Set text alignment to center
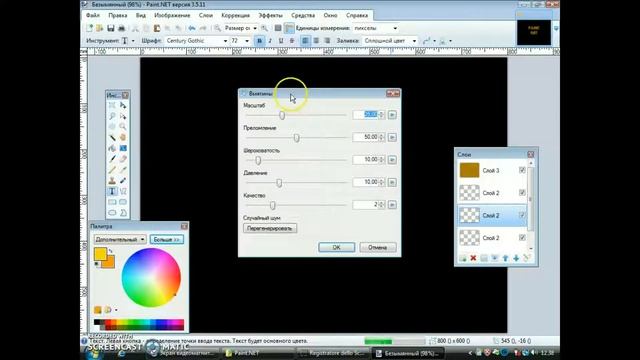Viewport: 640px width, 360px height. pyautogui.click(x=316, y=41)
